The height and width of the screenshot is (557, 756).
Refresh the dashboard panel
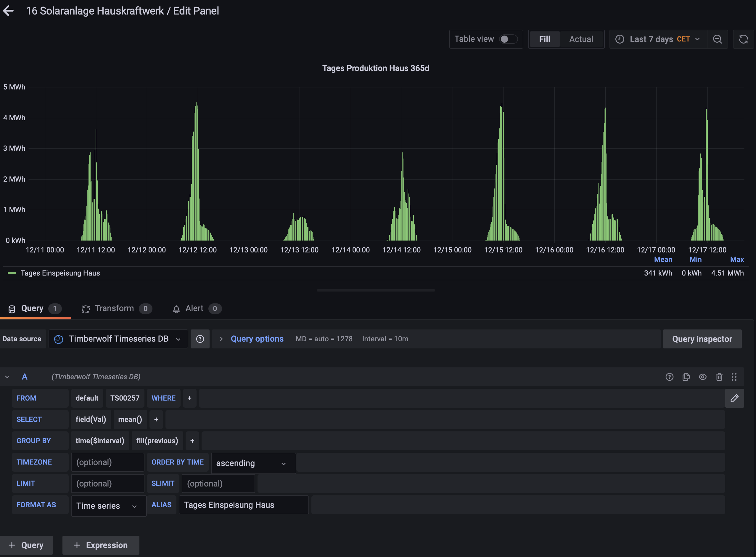[x=743, y=39]
